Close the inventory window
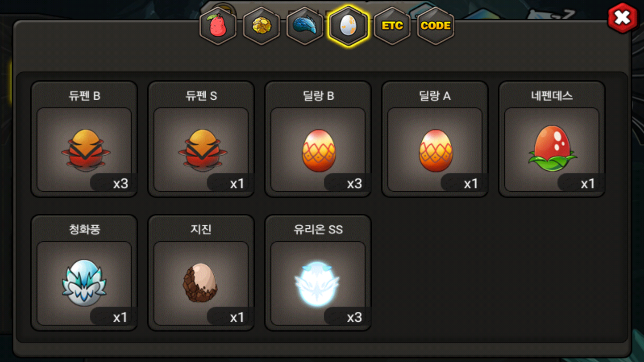 pyautogui.click(x=623, y=18)
